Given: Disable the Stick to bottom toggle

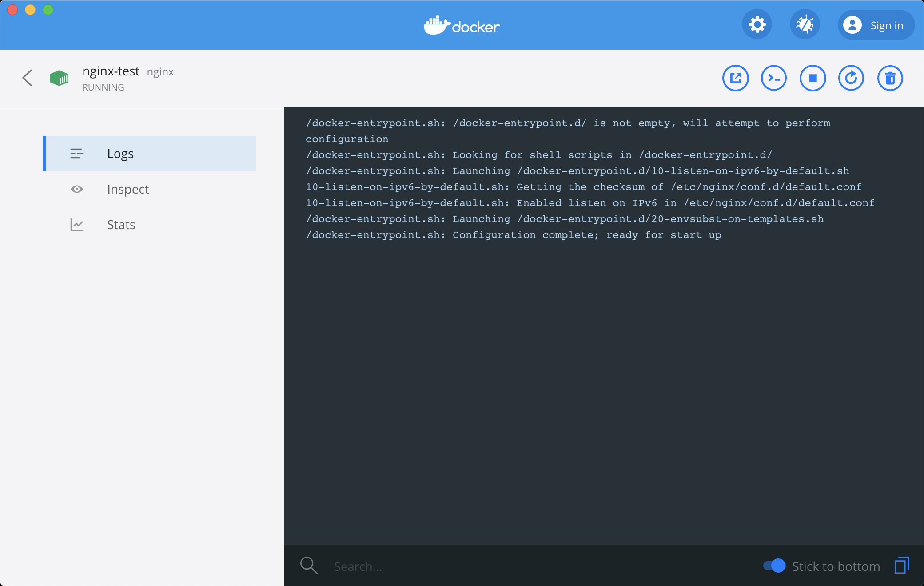Looking at the screenshot, I should coord(774,566).
